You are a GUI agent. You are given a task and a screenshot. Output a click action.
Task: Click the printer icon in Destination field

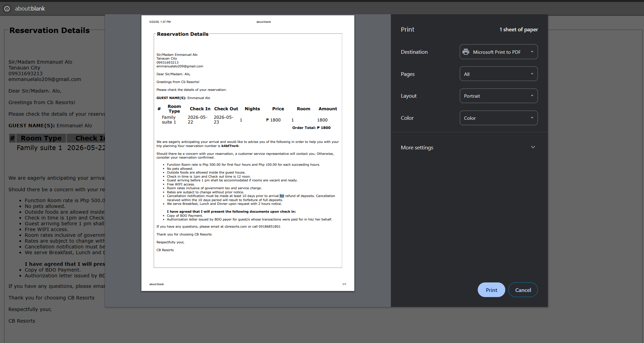466,52
